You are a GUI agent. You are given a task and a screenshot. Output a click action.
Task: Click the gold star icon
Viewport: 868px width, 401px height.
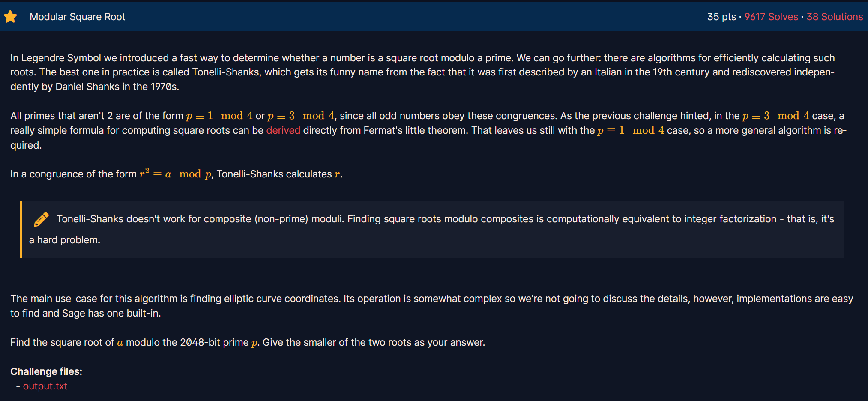coord(10,17)
